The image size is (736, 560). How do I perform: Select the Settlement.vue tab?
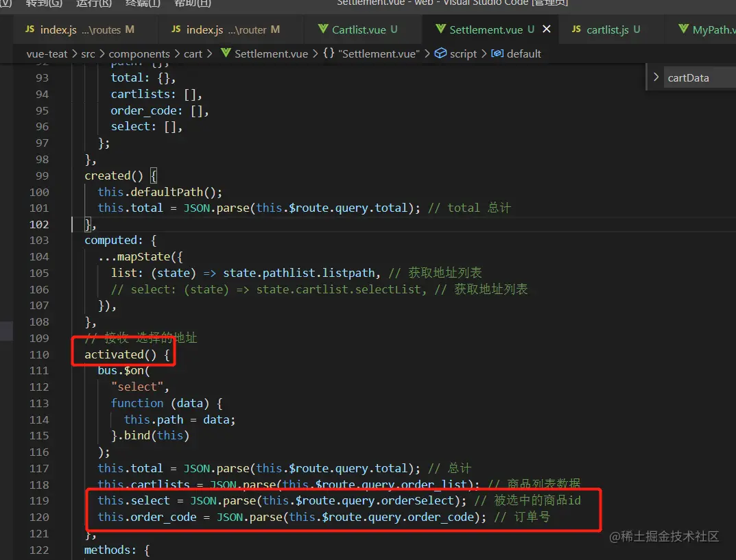pos(485,29)
